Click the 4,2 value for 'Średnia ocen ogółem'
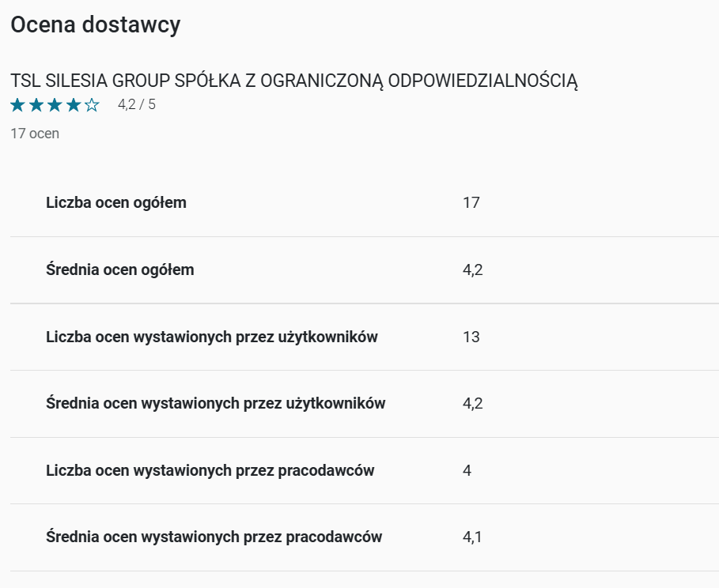Screen dimensions: 719x588 472,270
